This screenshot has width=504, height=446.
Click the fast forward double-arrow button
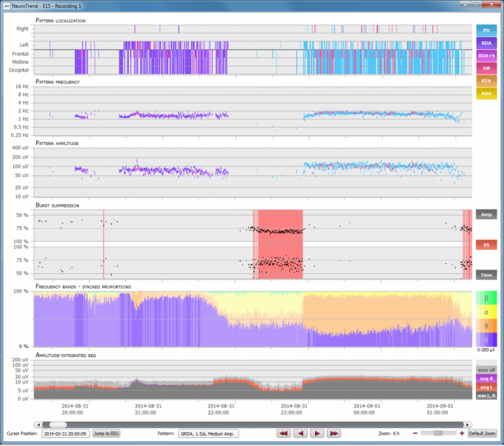(334, 434)
